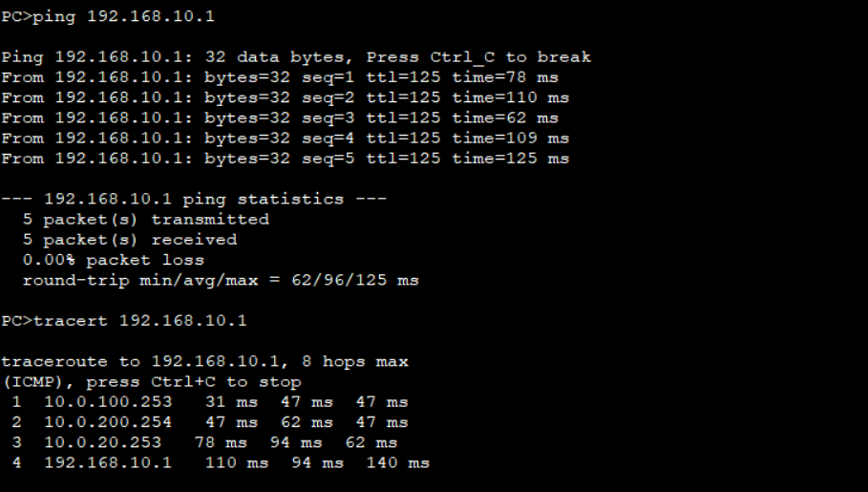This screenshot has width=868, height=492.
Task: Click the round-trip min/avg/max line
Action: tap(221, 280)
